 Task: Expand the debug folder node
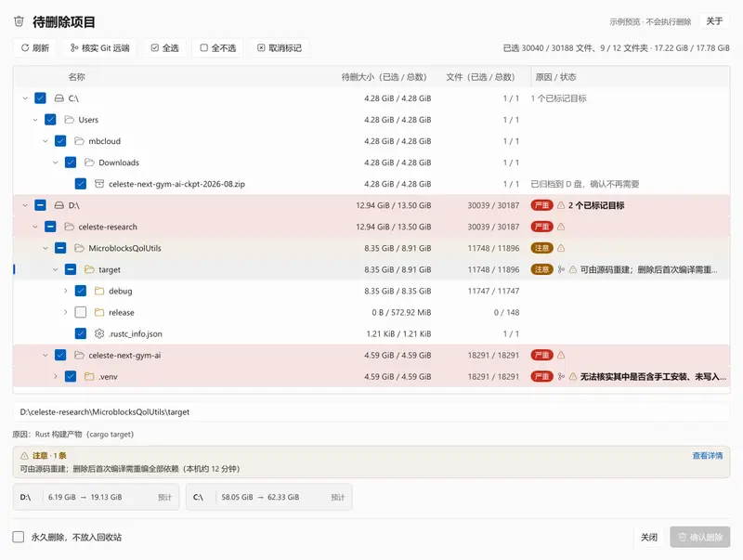click(x=65, y=291)
